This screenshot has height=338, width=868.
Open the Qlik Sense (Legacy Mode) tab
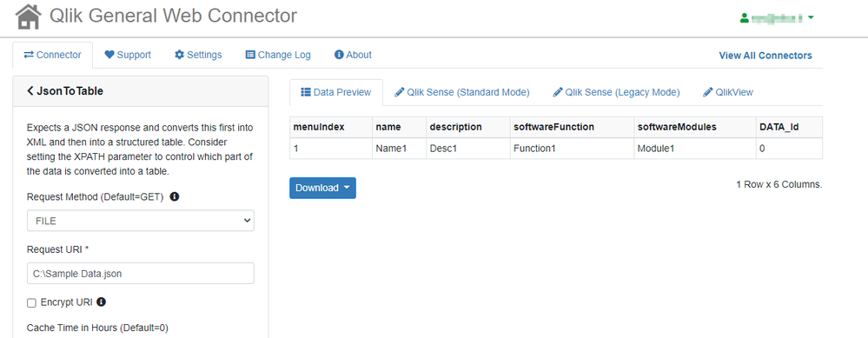point(616,92)
